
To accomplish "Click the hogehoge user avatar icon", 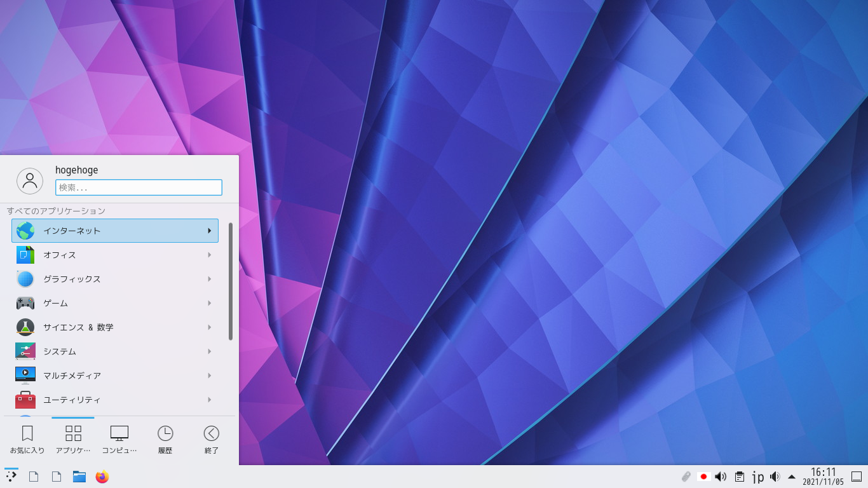I will (30, 181).
